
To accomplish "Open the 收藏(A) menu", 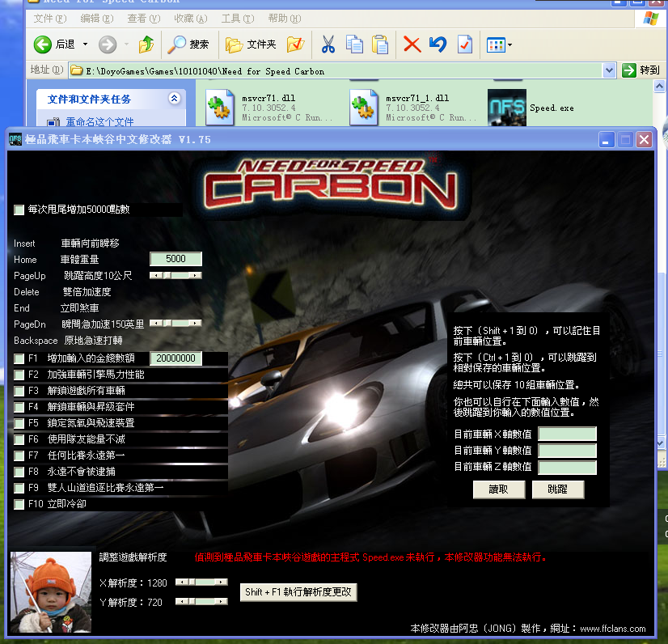I will point(191,19).
